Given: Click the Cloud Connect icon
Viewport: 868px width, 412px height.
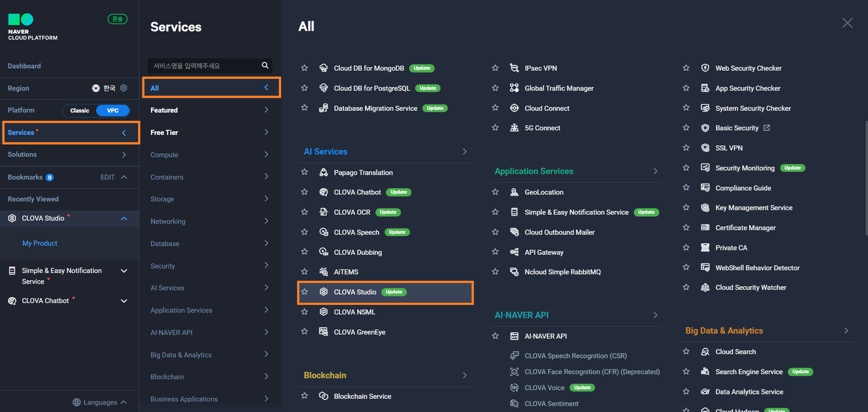Looking at the screenshot, I should (514, 108).
